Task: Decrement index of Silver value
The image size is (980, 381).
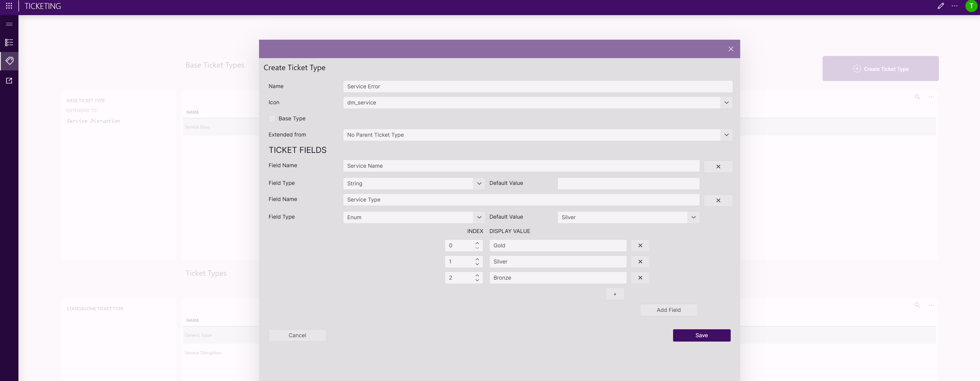Action: 477,264
